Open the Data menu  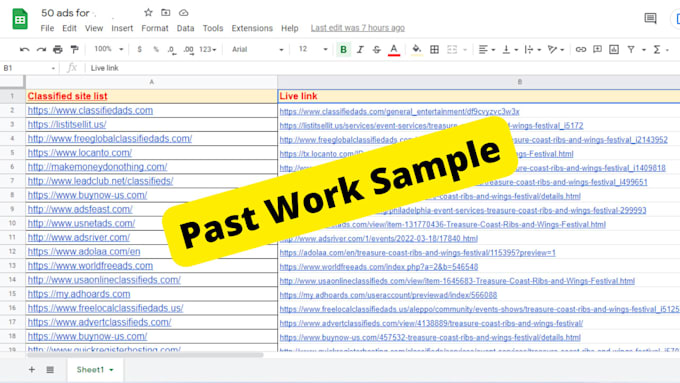[x=185, y=28]
